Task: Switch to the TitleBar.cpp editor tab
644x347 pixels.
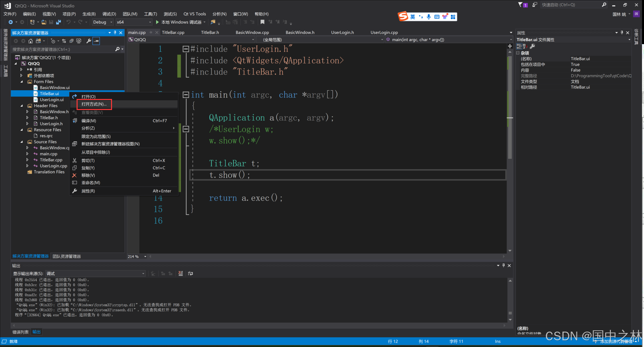Action: 173,32
